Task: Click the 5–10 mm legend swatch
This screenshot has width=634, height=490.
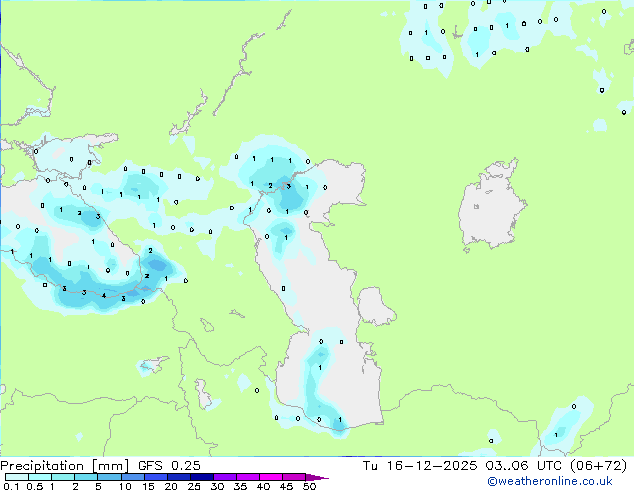Action: coord(110,477)
